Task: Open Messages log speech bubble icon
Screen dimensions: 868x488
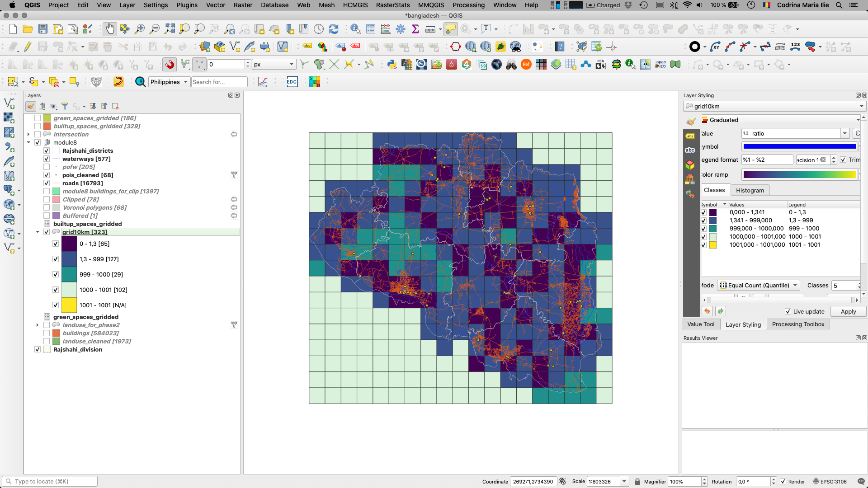Action: 861,482
